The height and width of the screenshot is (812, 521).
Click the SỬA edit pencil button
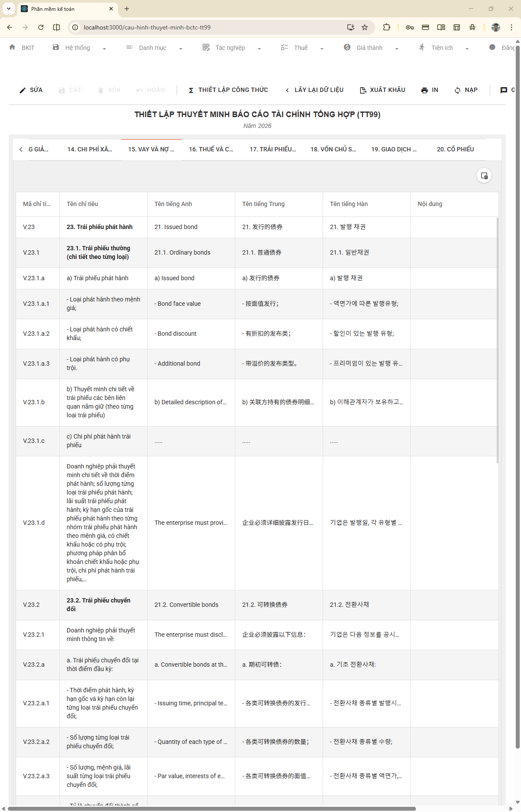31,90
